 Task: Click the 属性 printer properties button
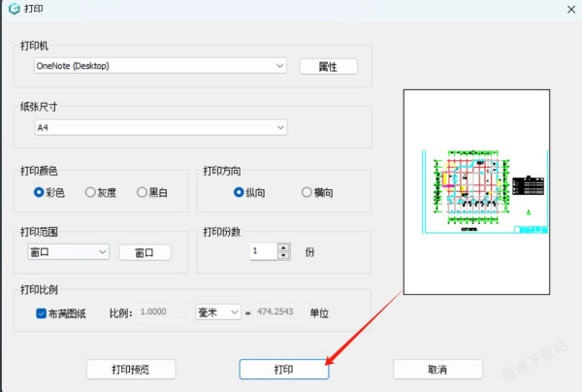coord(329,67)
